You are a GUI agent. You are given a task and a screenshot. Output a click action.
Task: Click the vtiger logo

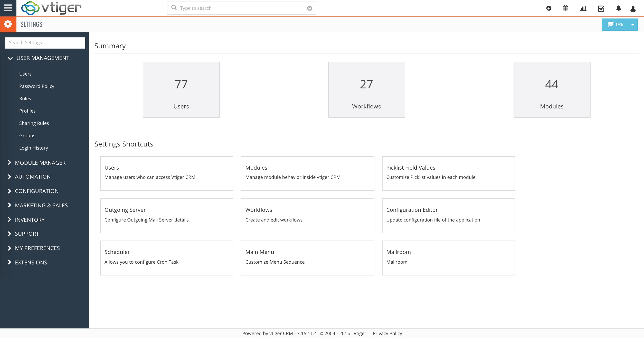[x=51, y=8]
